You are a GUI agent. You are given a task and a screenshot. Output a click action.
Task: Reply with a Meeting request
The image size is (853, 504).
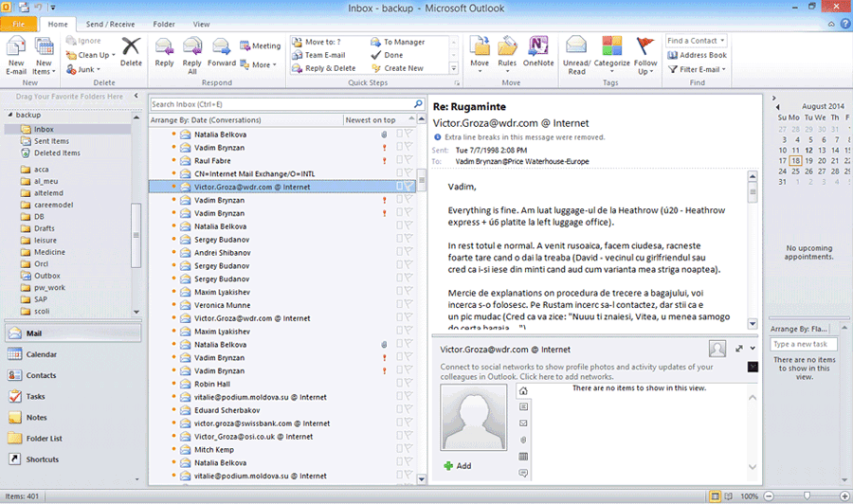pos(261,46)
